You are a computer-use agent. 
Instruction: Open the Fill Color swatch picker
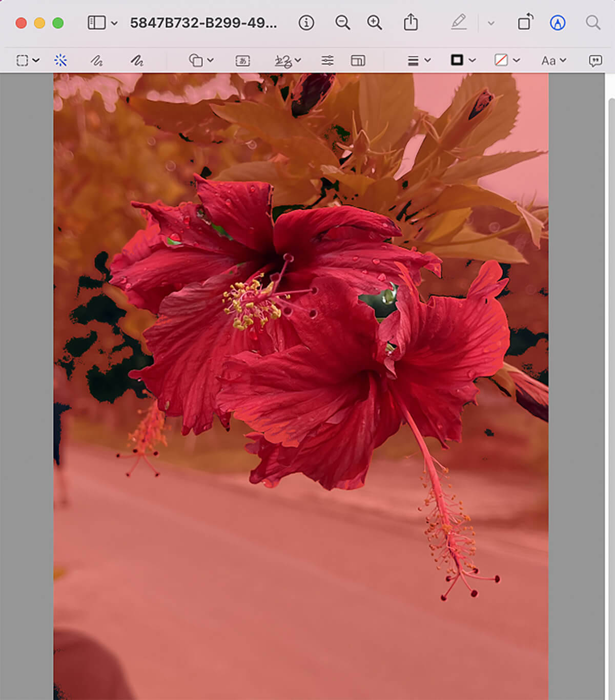click(507, 61)
